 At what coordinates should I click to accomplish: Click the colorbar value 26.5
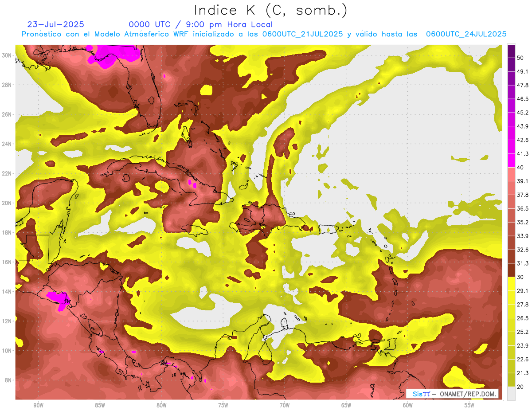coord(523,318)
